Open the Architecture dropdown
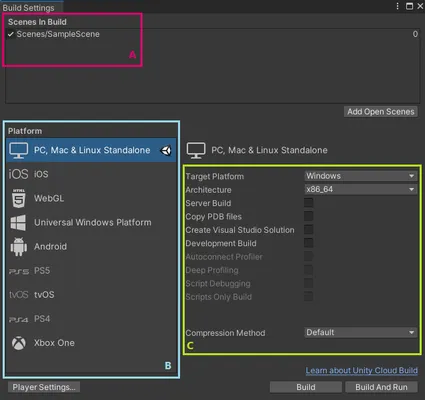 (x=360, y=189)
